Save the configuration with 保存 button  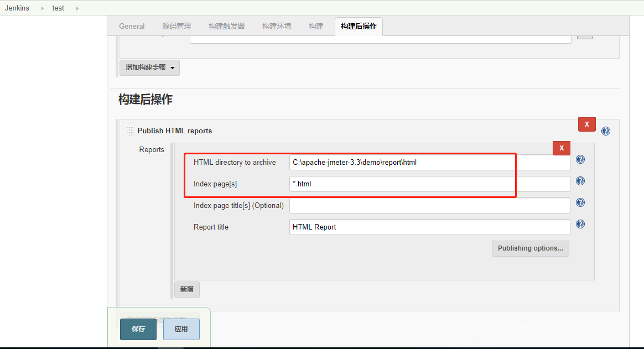(x=138, y=329)
